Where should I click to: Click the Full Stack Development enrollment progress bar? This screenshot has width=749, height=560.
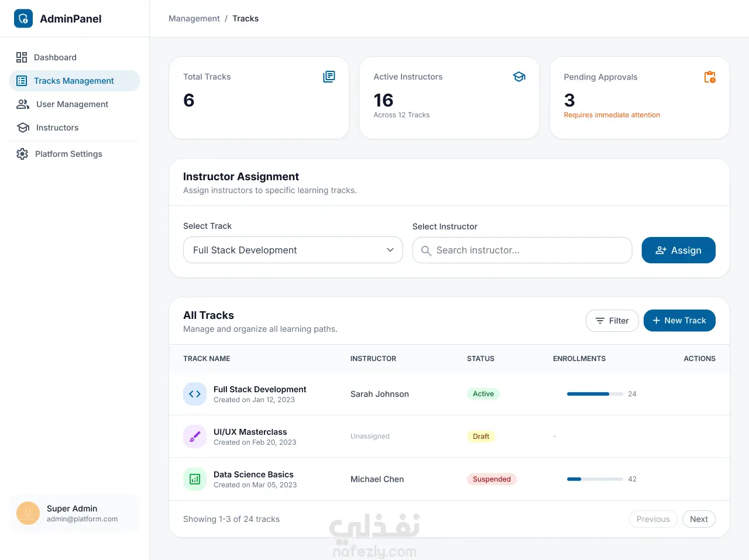tap(595, 394)
